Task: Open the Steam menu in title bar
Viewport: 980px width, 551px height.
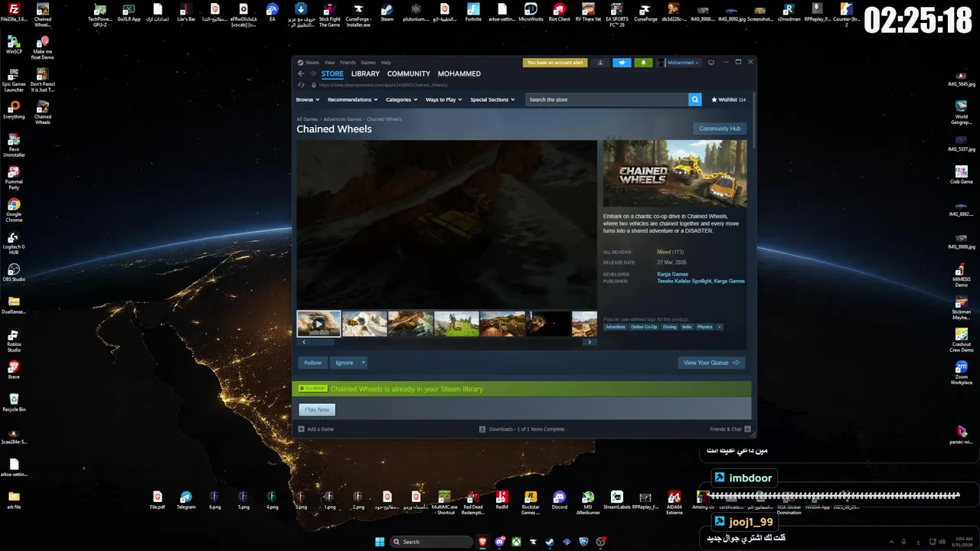Action: (312, 63)
